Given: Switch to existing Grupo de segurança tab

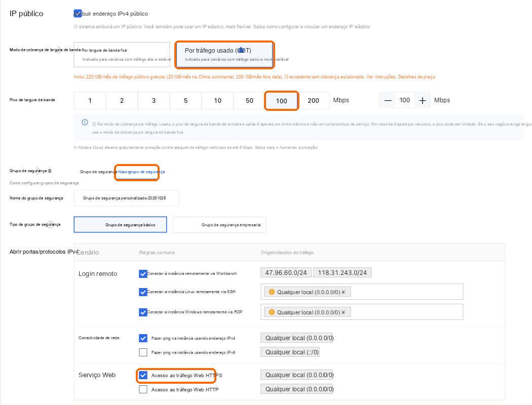Looking at the screenshot, I should click(98, 172).
